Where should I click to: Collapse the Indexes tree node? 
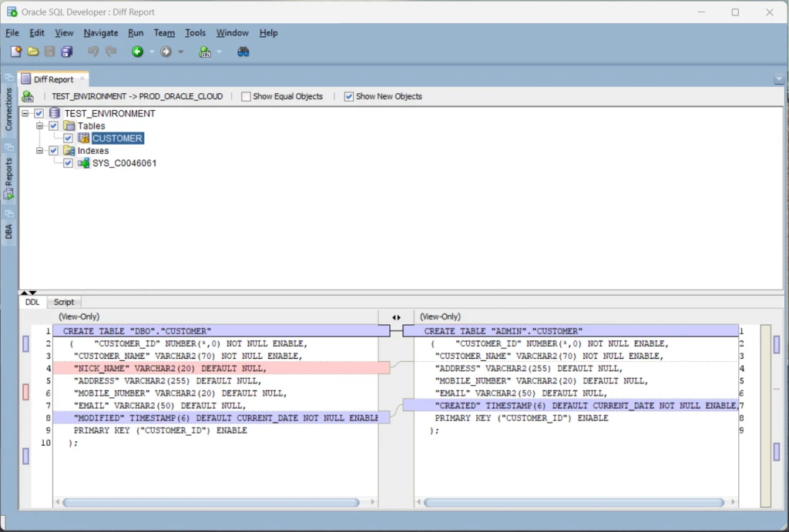pos(39,150)
